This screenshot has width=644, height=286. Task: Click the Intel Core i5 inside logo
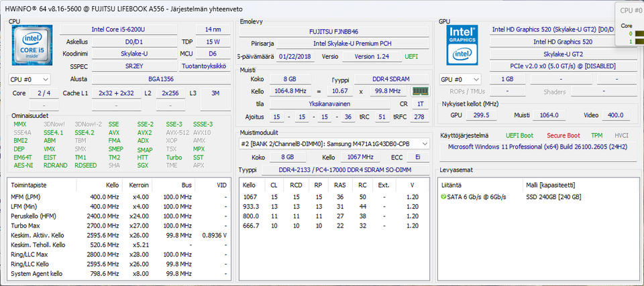pyautogui.click(x=32, y=48)
